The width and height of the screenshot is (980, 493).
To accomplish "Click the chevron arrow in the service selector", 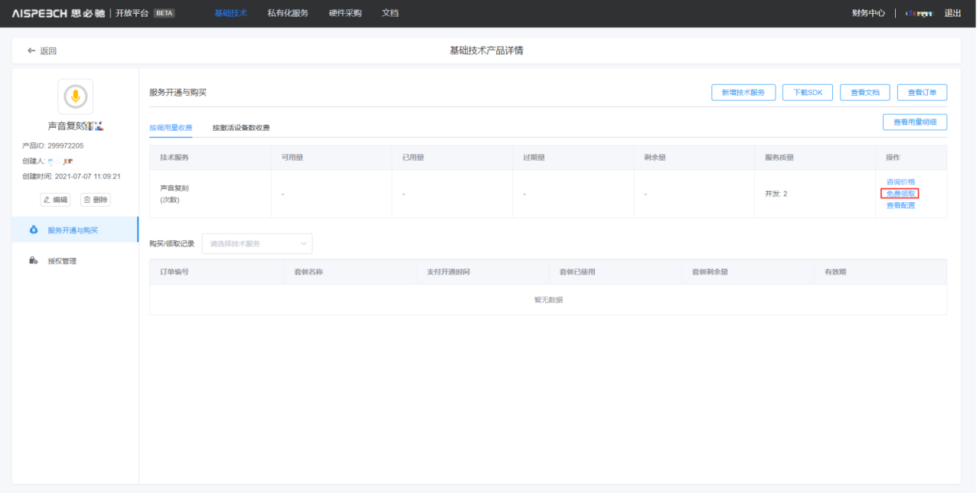I will [x=304, y=243].
